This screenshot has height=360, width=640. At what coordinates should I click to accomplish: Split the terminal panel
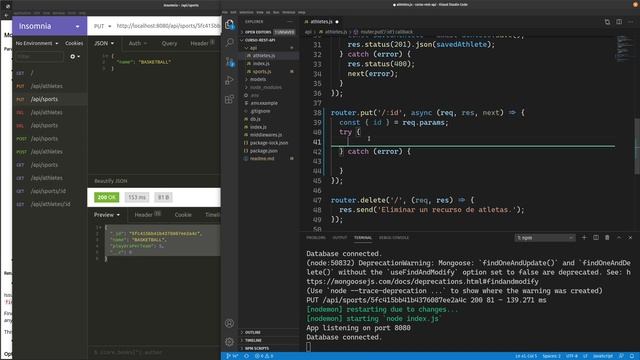coord(596,238)
